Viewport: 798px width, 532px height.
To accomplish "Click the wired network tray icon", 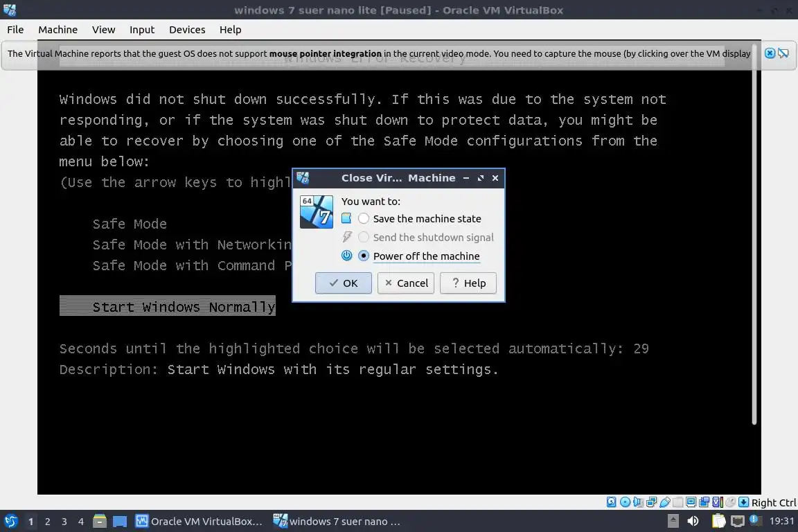I will (x=738, y=521).
